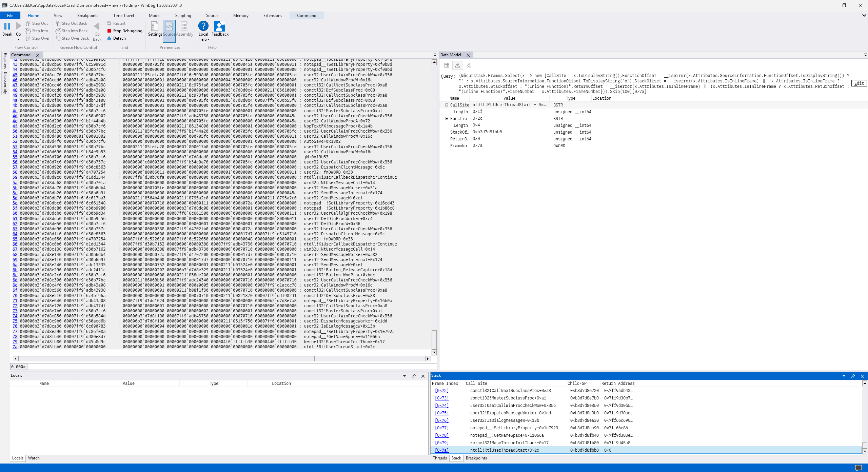This screenshot has width=868, height=472.
Task: Click the 0:000> command input field
Action: [x=231, y=367]
